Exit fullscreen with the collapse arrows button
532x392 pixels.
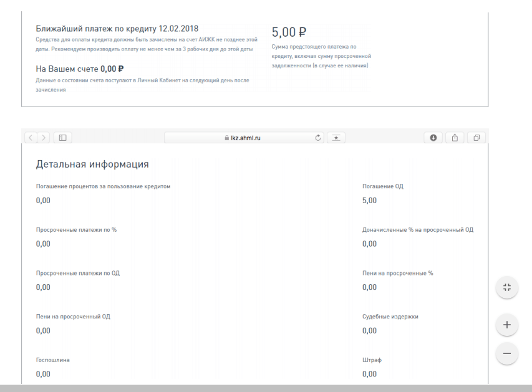coord(506,287)
